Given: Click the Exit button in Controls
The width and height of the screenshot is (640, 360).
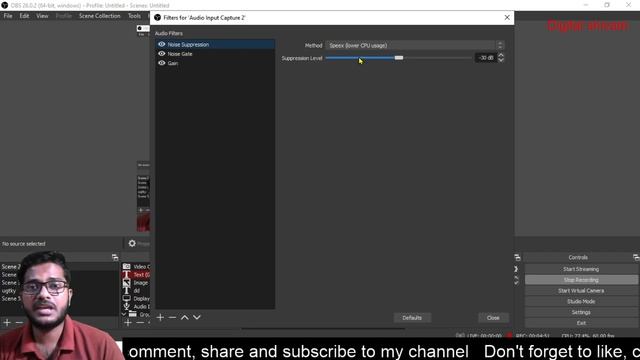Looking at the screenshot, I should [x=581, y=323].
